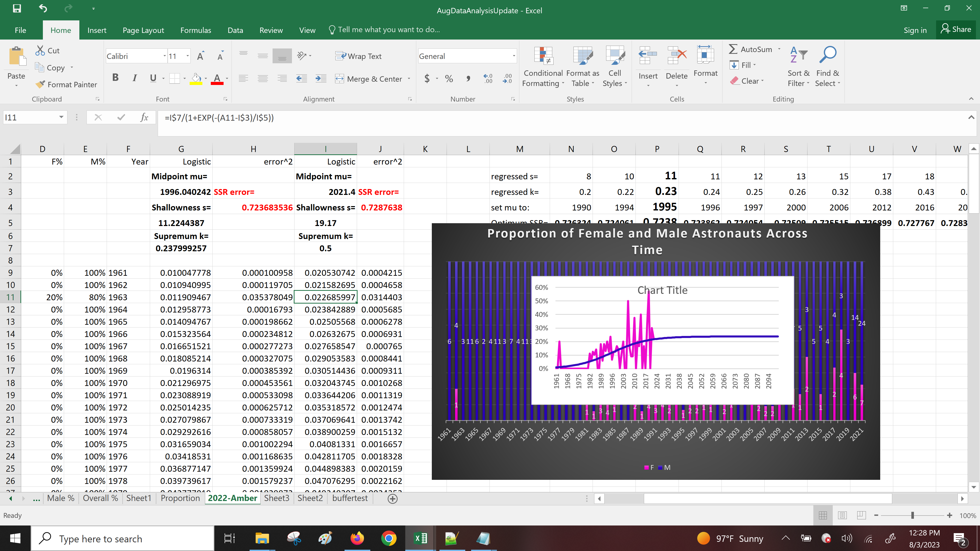Click the Merge & Center icon

click(339, 79)
